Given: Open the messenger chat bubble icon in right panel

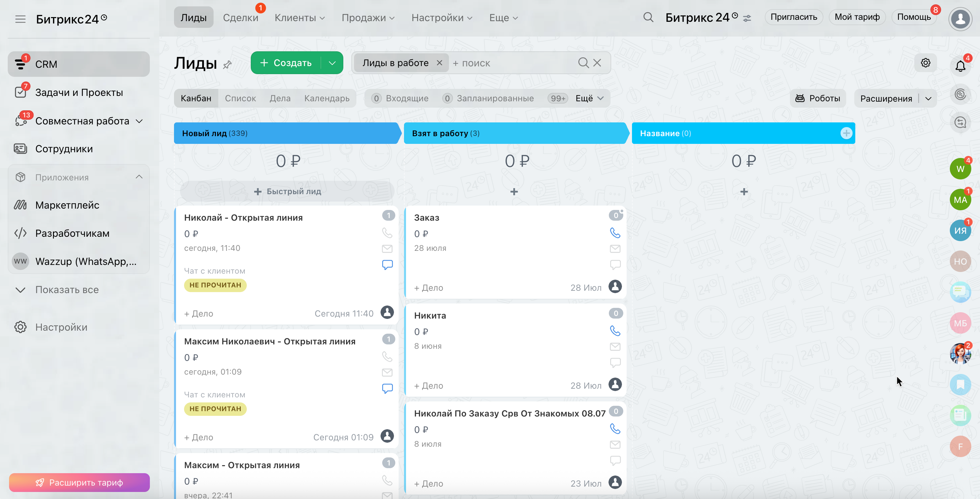Looking at the screenshot, I should tap(960, 292).
